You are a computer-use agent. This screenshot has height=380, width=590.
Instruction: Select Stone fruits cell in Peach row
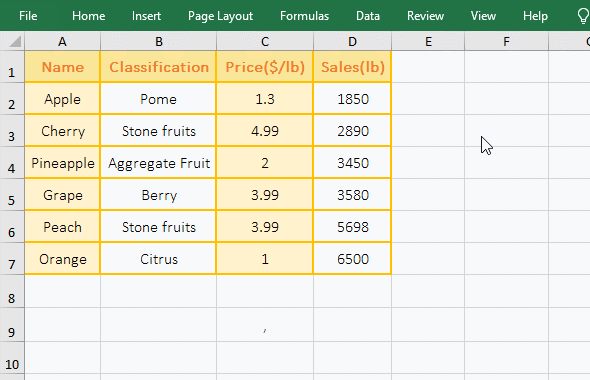point(158,227)
